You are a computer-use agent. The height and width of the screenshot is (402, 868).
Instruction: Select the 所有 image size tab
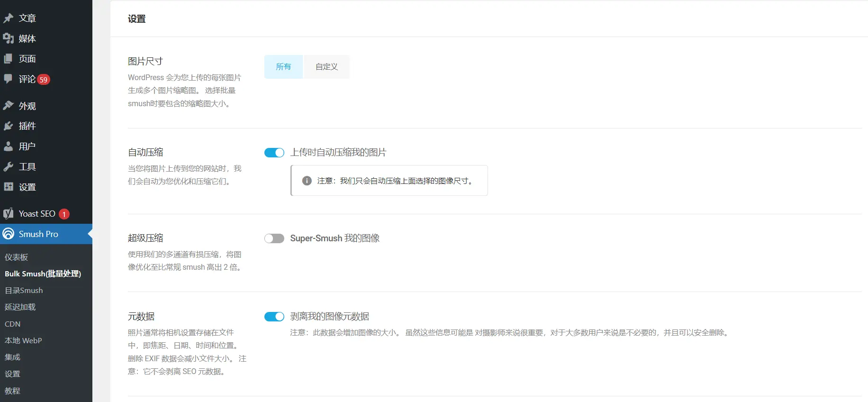tap(283, 67)
